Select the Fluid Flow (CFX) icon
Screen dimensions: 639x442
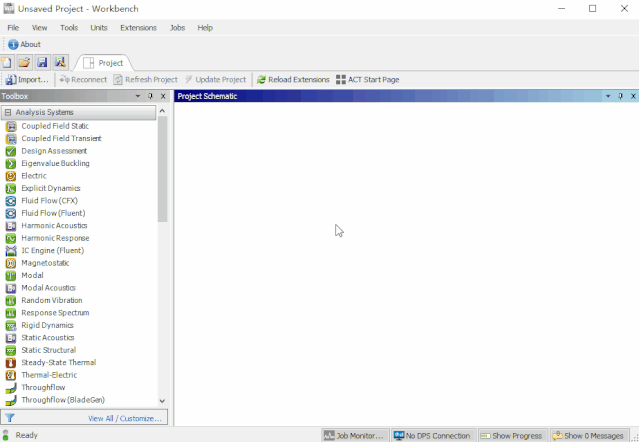(11, 201)
